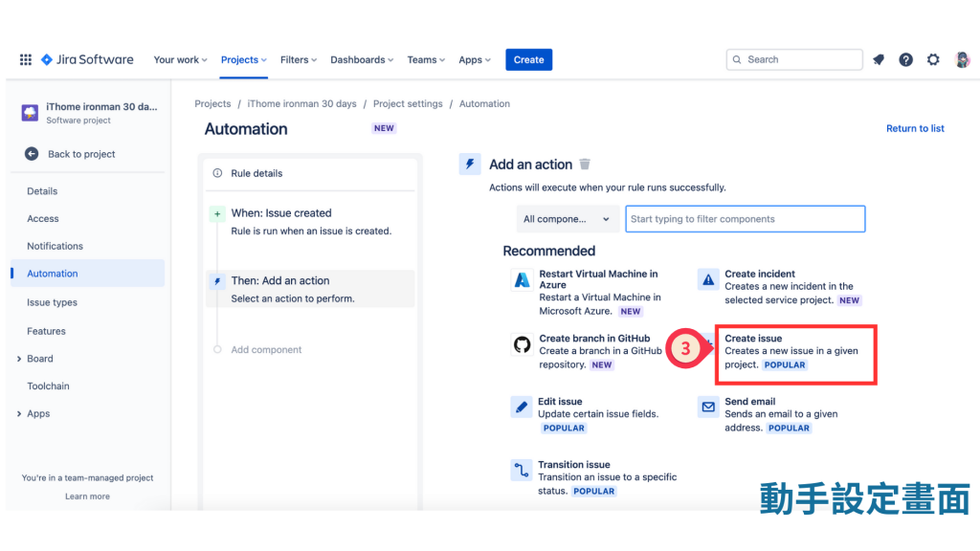Screen dimensions: 980x551
Task: Open the help question mark icon
Action: [905, 59]
